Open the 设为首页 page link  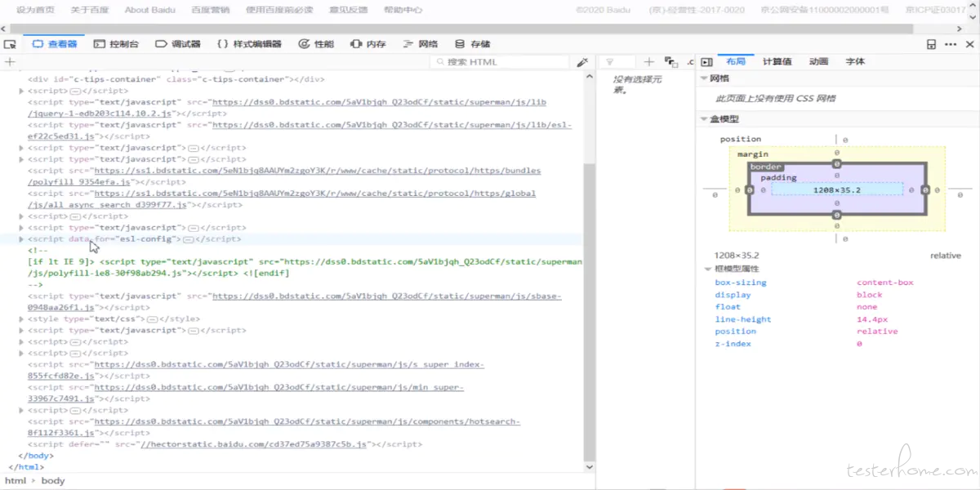coord(36,10)
